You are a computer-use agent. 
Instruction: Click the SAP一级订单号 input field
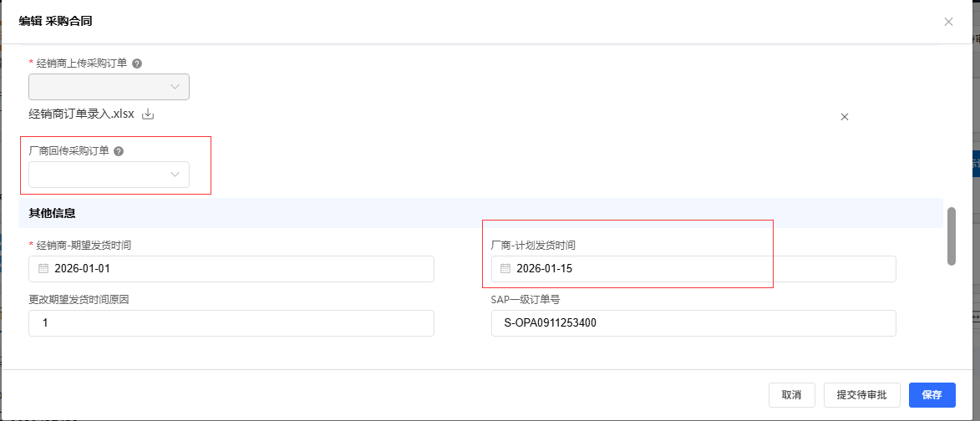point(693,323)
